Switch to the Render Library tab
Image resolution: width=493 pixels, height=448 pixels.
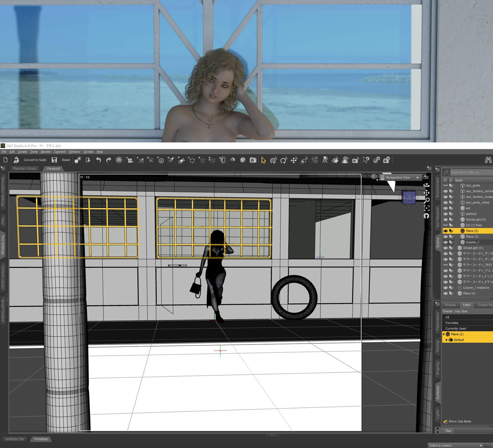coord(25,169)
